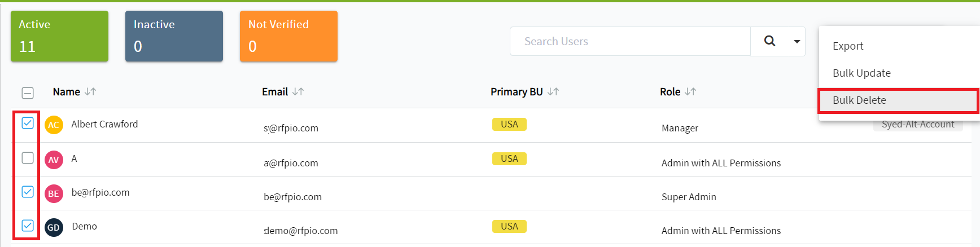Viewport: 980px width, 247px height.
Task: Open the search options dropdown caret
Action: [797, 41]
